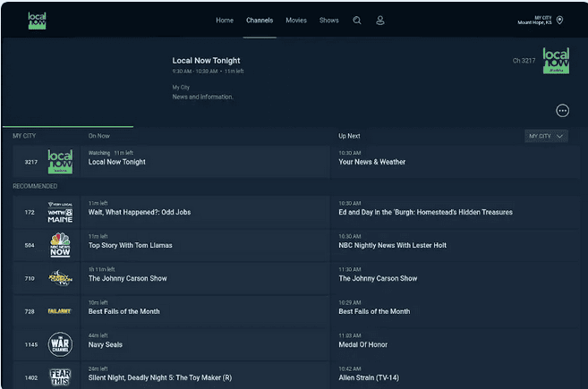Viewport: 588px width, 389px height.
Task: Play Wait, What Happened?: Odd Jobs
Action: click(205, 212)
